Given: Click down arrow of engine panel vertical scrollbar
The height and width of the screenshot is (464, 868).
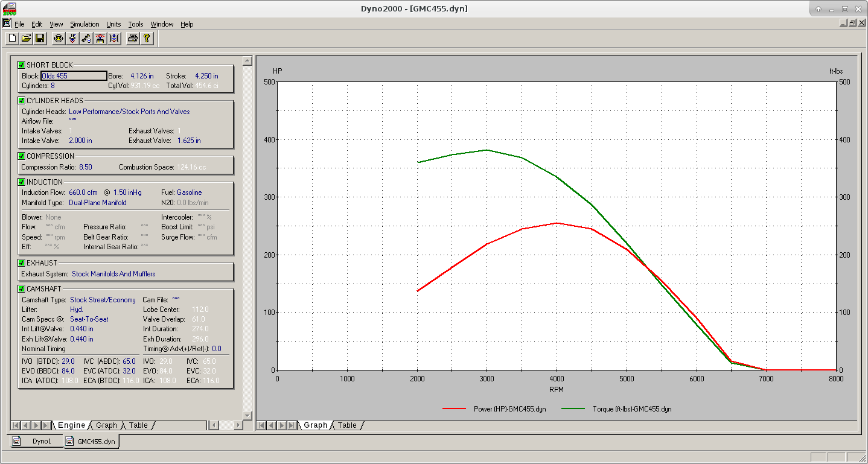Looking at the screenshot, I should [247, 415].
